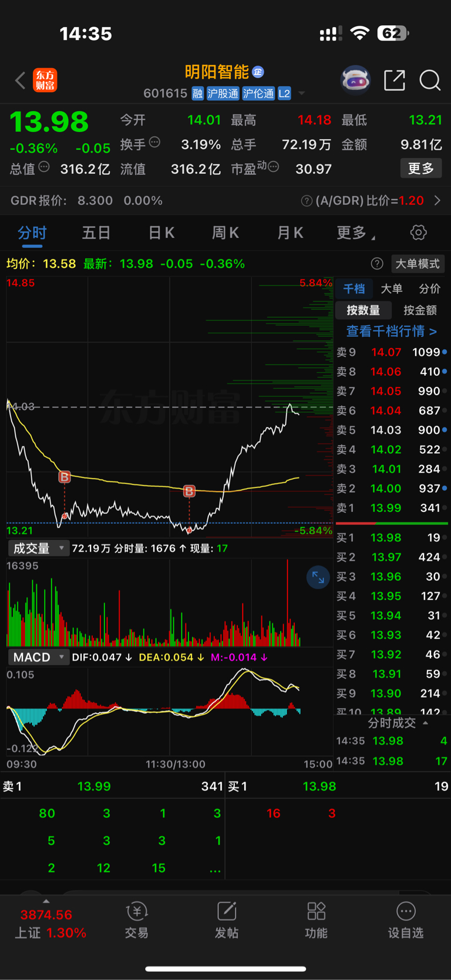Image resolution: width=451 pixels, height=980 pixels.
Task: Tap the 沪伦通 tag
Action: point(258,93)
